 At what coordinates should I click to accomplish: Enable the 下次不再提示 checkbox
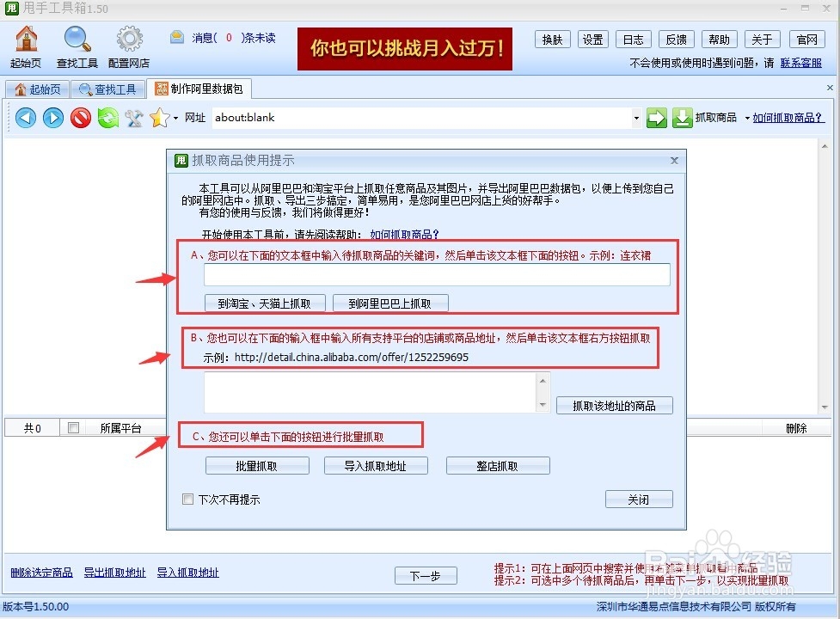(x=187, y=499)
